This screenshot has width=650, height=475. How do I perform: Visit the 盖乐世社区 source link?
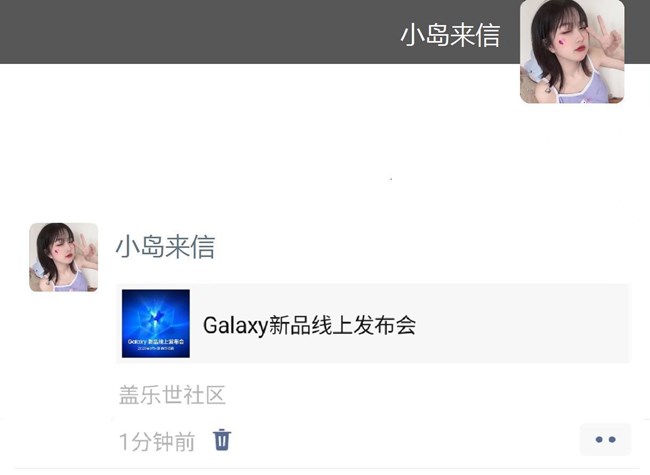coord(172,395)
